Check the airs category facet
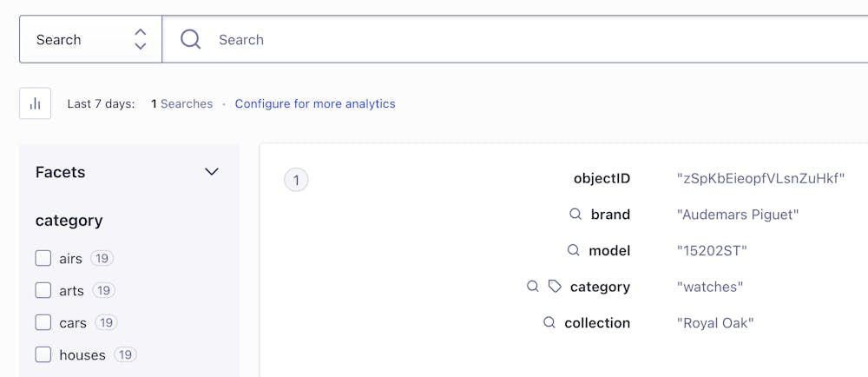This screenshot has width=868, height=377. [x=43, y=258]
